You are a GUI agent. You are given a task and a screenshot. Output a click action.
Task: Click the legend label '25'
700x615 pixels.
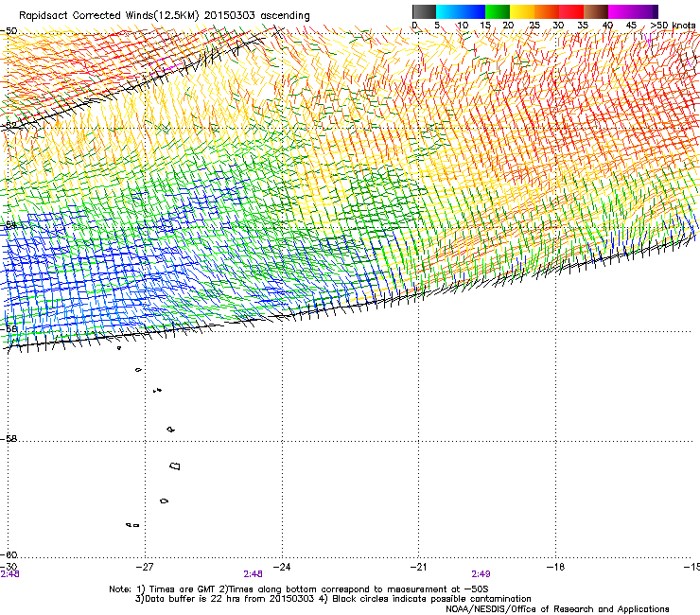(x=534, y=26)
